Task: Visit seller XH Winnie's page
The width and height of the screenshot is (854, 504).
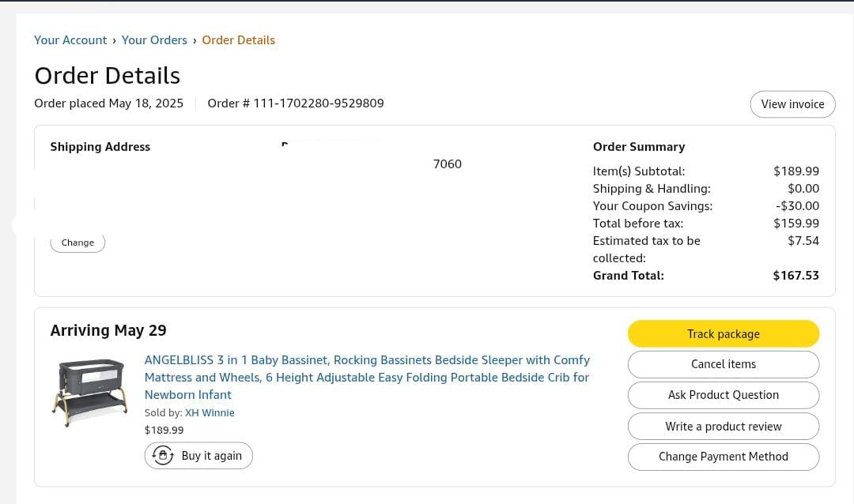Action: point(210,413)
